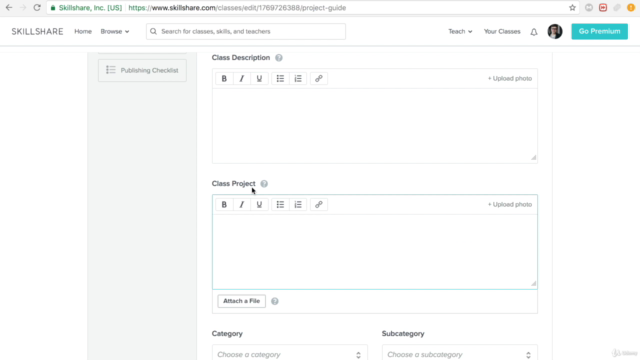Click Bold in Class Description toolbar

[x=224, y=78]
